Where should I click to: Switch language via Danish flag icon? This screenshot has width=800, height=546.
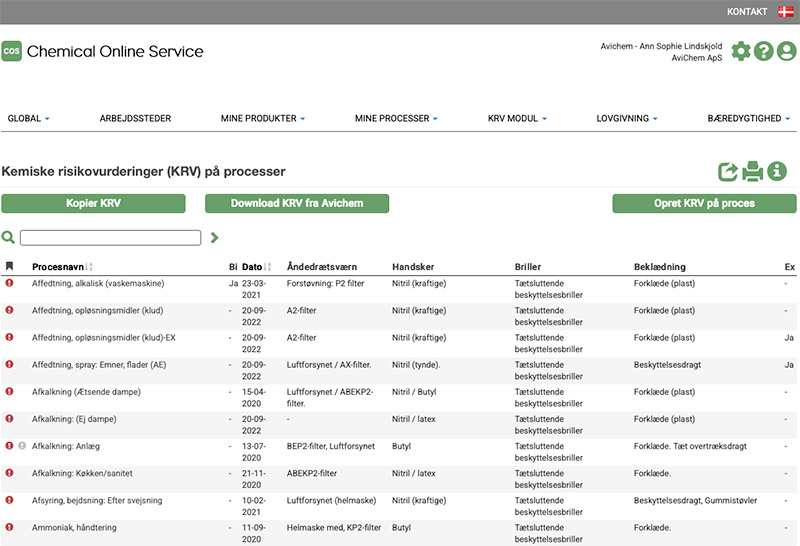[784, 12]
